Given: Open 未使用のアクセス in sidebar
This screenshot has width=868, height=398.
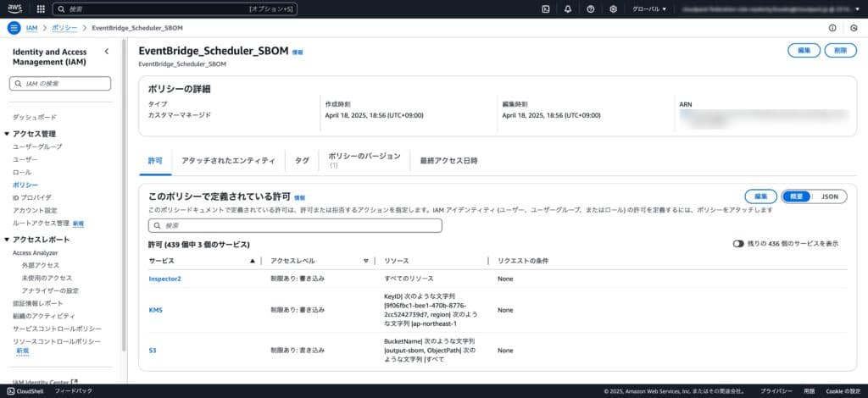Looking at the screenshot, I should pos(47,278).
